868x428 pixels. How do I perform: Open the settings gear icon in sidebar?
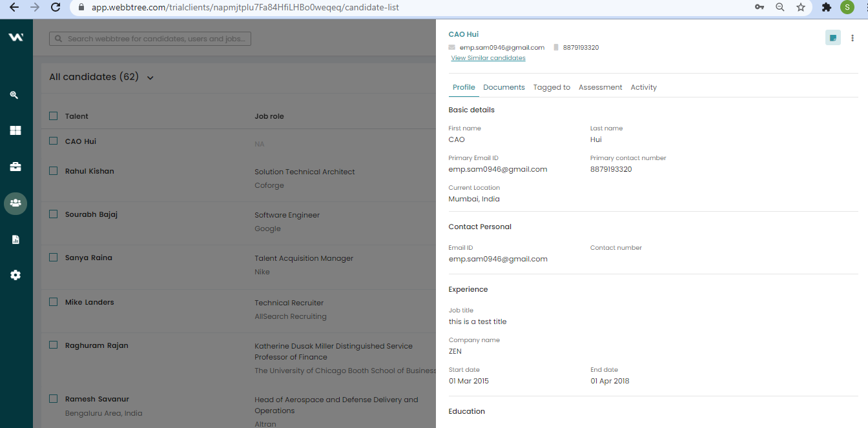tap(15, 275)
